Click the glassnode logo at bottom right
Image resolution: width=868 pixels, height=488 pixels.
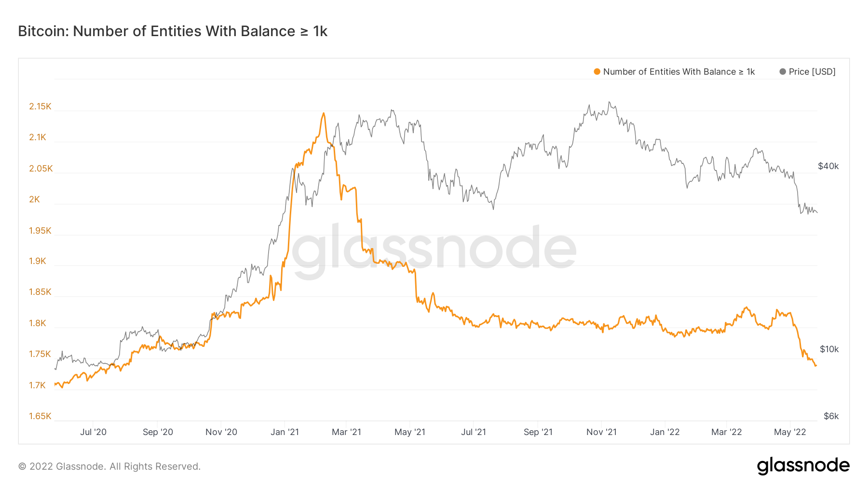coord(803,466)
